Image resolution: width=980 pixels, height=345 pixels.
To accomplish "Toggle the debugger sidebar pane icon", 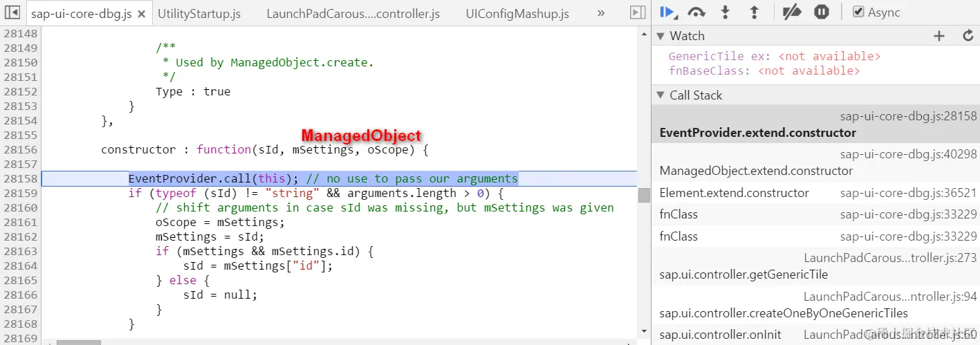I will (638, 13).
